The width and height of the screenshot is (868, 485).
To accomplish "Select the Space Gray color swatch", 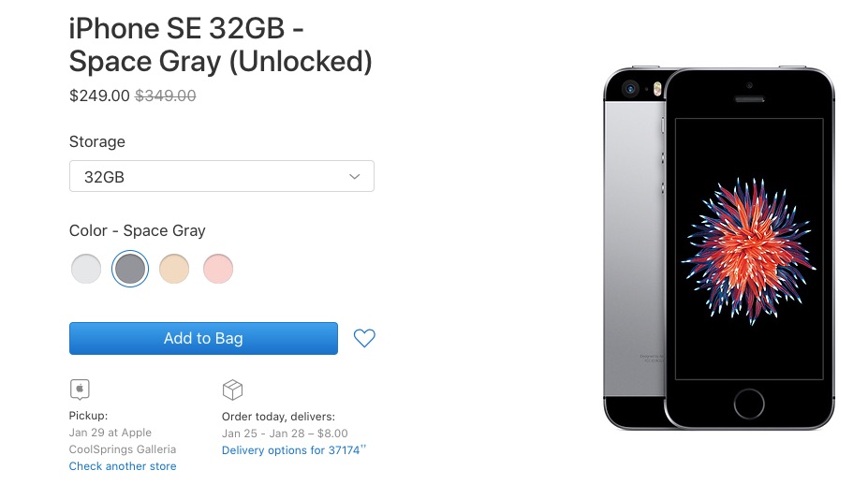I will (x=130, y=269).
